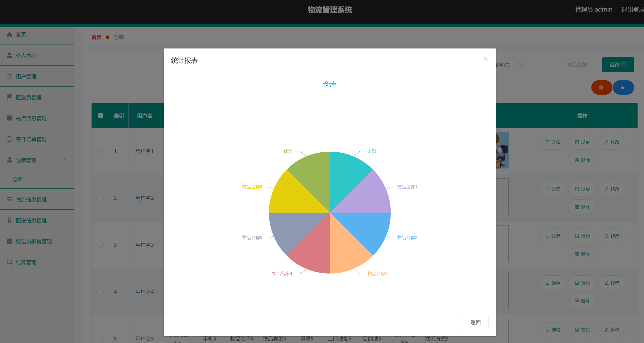Click the 配送员报销管理 clipboard icon
644x343 pixels.
tap(9, 241)
